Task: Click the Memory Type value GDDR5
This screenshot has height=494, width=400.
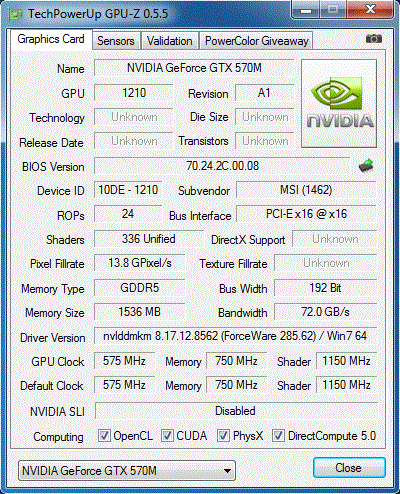Action: [x=140, y=288]
